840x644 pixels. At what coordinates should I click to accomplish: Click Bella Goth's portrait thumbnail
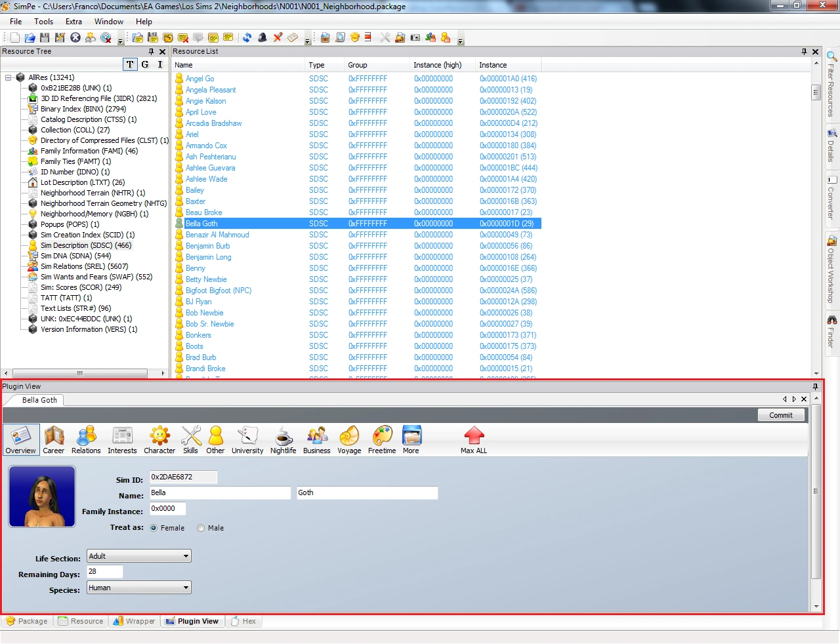[x=42, y=496]
